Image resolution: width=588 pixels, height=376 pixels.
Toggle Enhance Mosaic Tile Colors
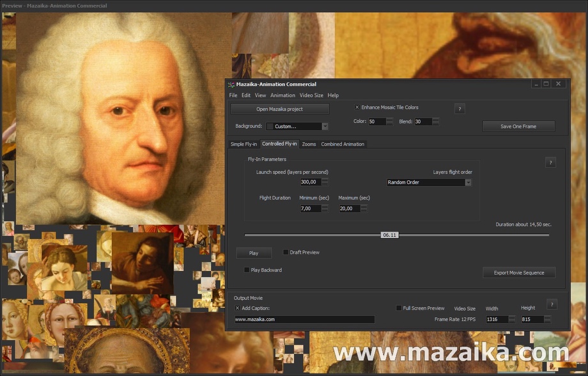(x=357, y=107)
